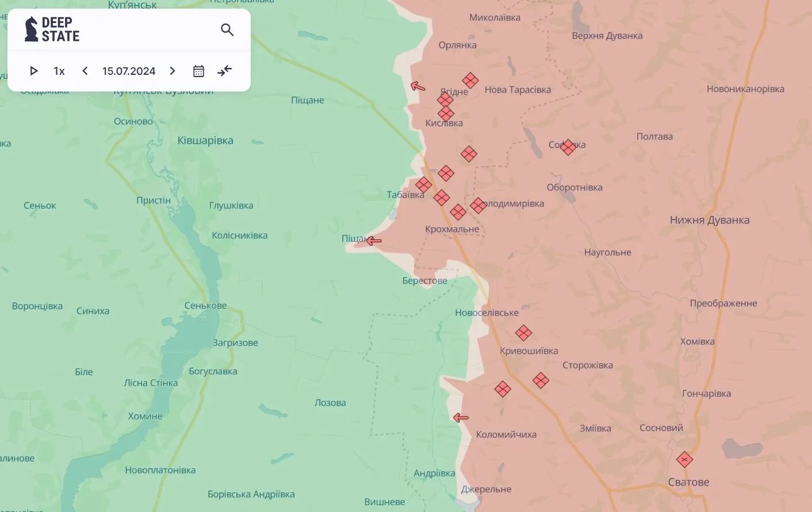
Task: Click the DeepState logo
Action: 52,29
